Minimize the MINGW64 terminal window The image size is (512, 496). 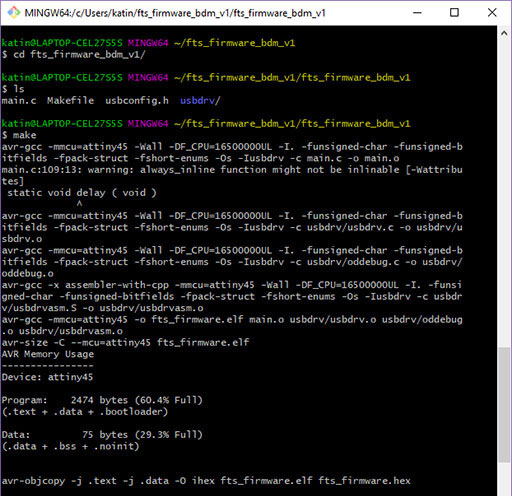click(x=417, y=13)
